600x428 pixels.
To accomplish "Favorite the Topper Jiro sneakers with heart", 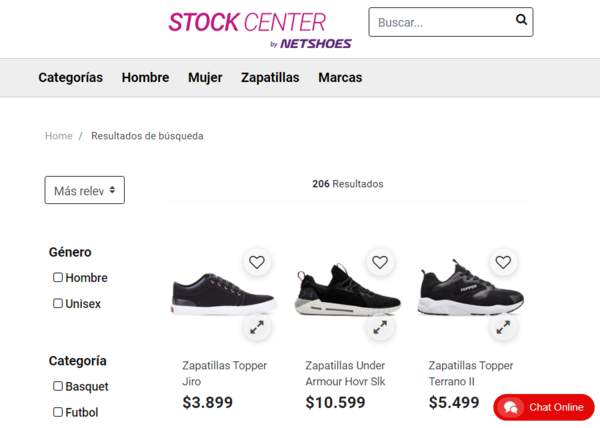I will click(x=257, y=262).
